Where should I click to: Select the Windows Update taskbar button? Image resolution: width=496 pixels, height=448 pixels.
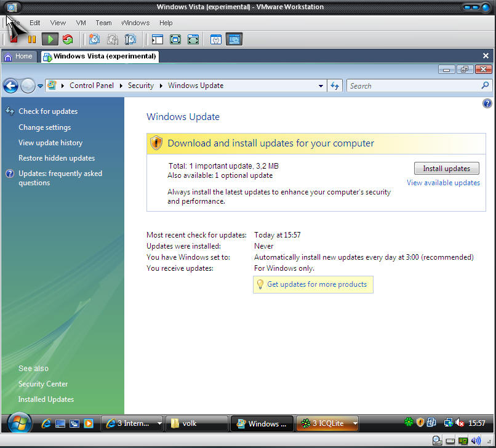262,423
